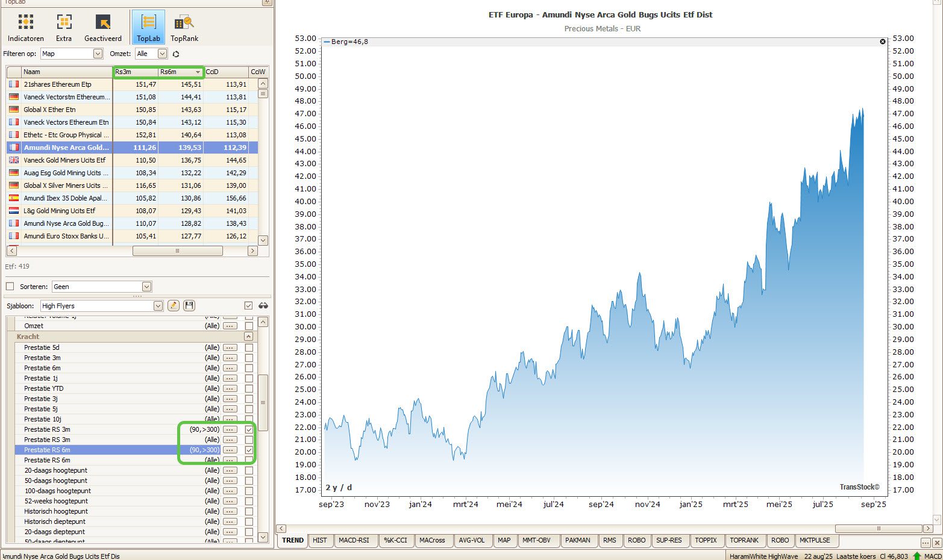Sort the table by the Rs6m column header

coord(179,72)
